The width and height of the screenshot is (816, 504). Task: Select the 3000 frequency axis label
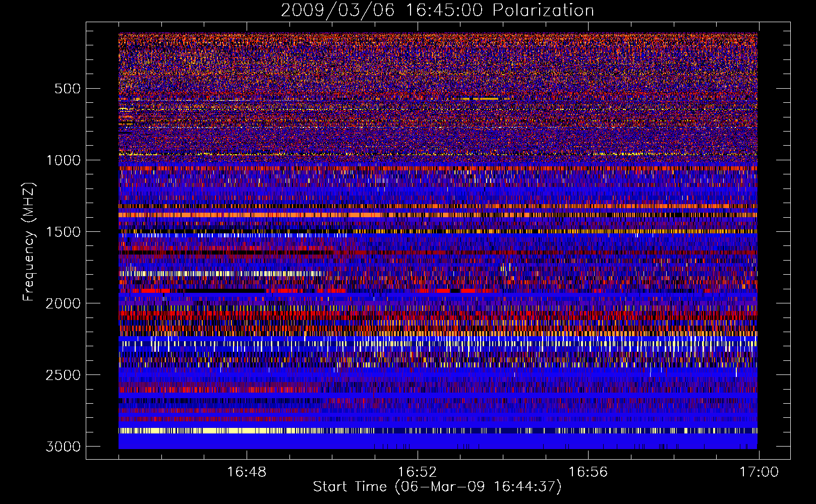coord(64,447)
